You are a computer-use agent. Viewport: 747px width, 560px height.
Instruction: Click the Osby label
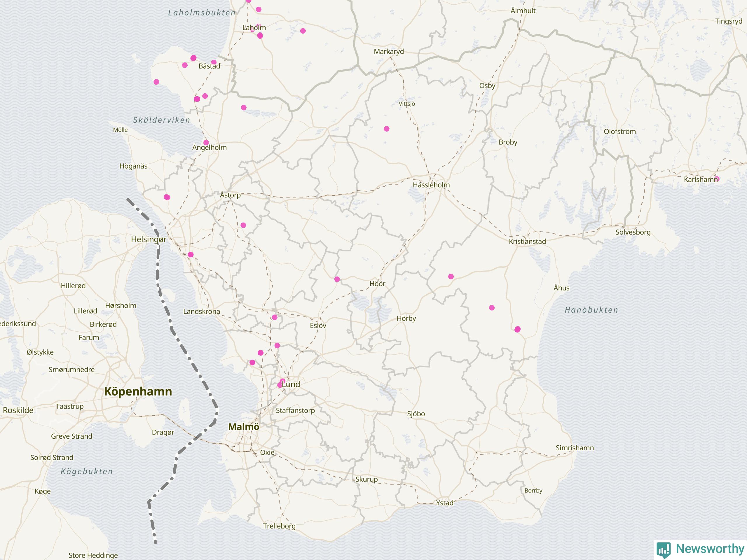(487, 86)
